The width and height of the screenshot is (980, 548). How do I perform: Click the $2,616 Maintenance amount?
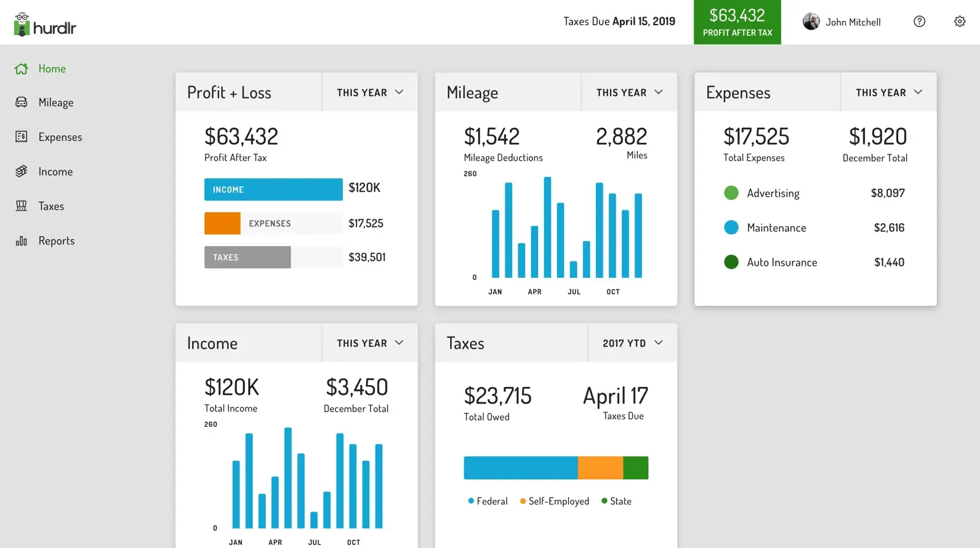(889, 228)
